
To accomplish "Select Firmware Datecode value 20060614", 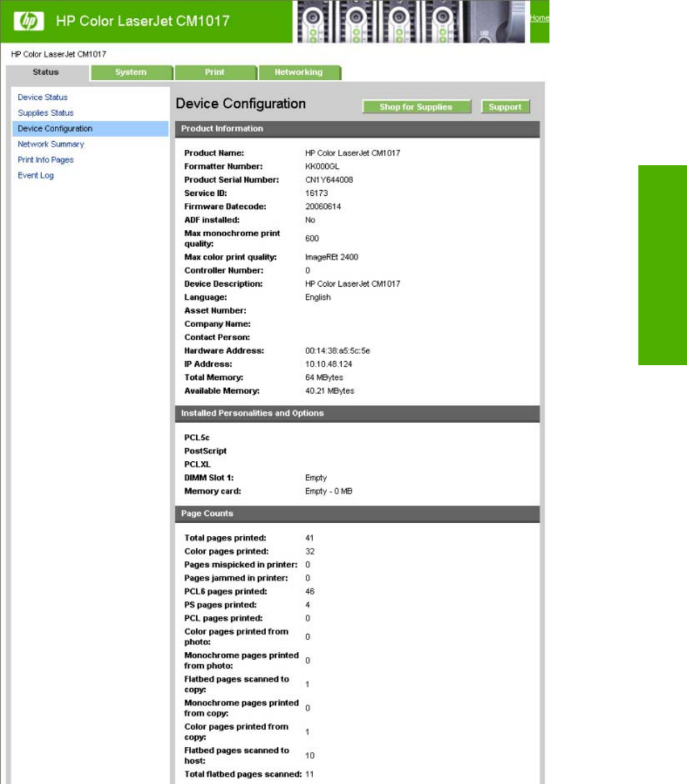I will [323, 206].
